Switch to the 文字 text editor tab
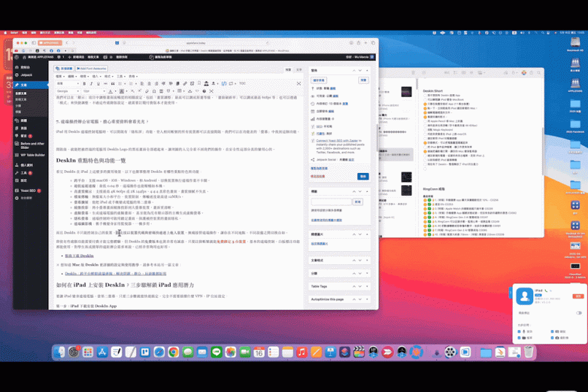The height and width of the screenshot is (392, 588). coord(300,69)
